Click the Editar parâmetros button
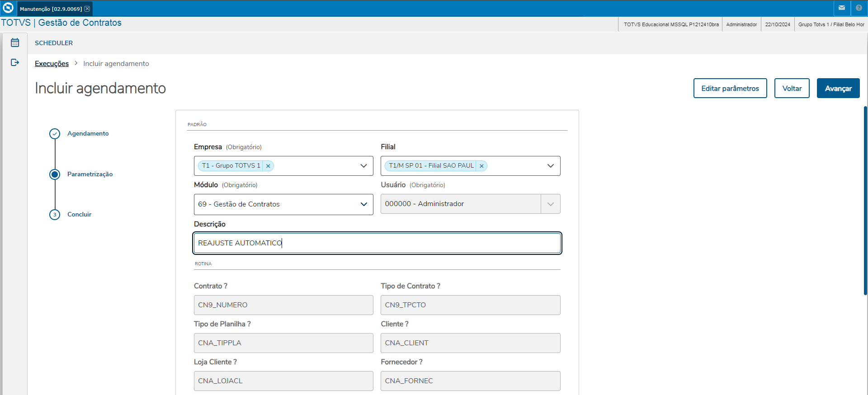The width and height of the screenshot is (868, 395). coord(730,88)
